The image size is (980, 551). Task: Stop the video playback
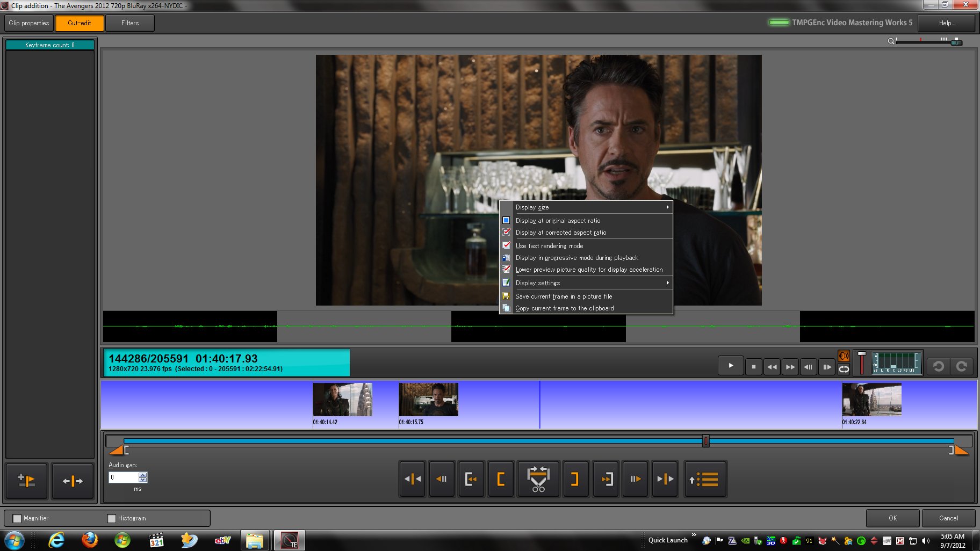pos(754,367)
